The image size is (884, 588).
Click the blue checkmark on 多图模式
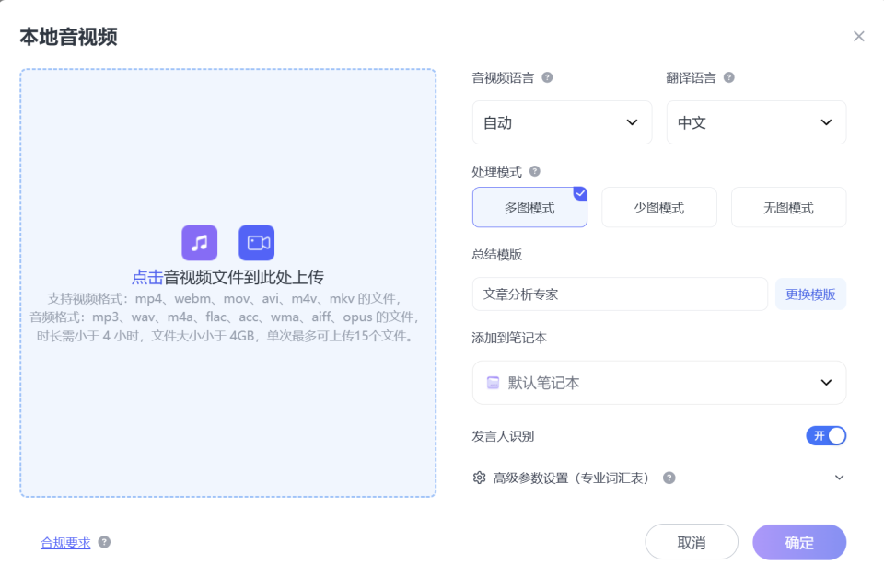tap(580, 192)
